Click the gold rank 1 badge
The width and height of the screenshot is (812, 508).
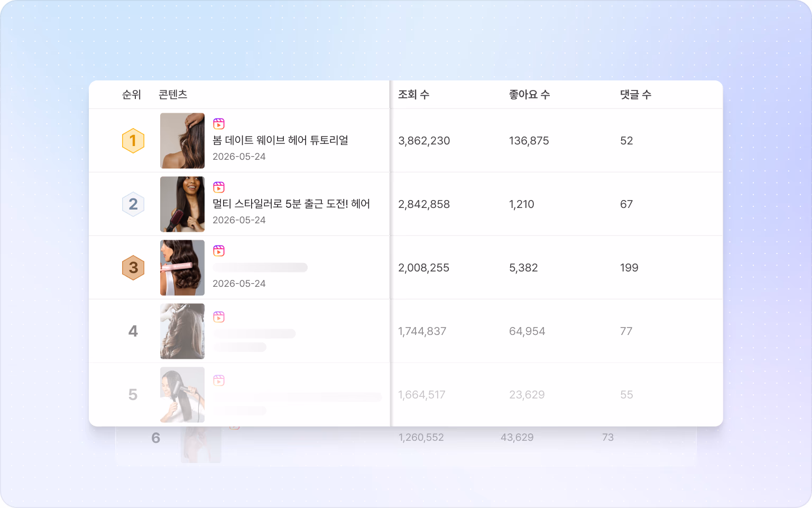tap(133, 141)
